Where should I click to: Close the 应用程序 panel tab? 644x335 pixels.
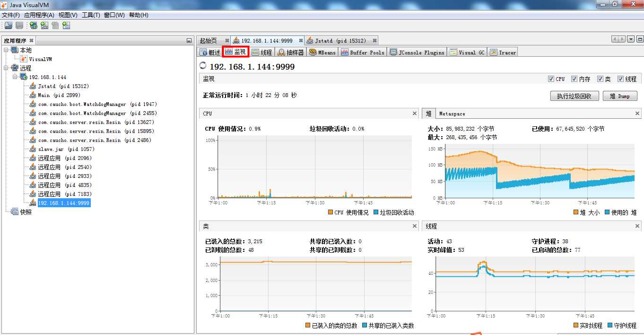(x=31, y=41)
